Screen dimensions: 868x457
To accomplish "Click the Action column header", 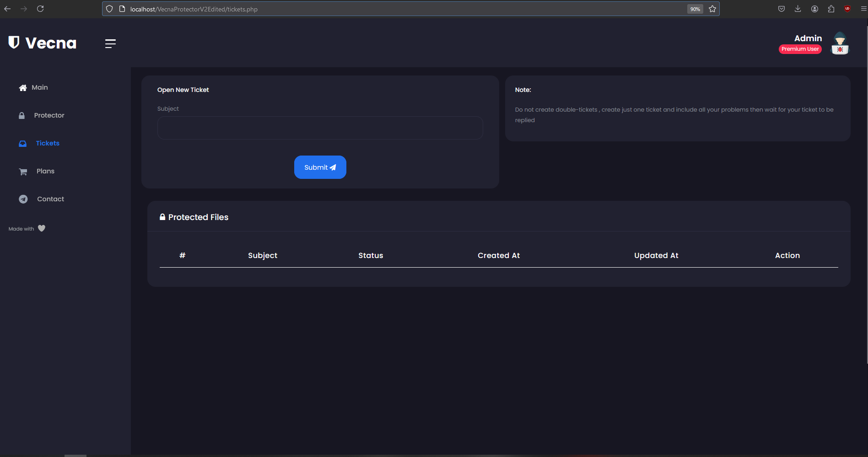I will [787, 255].
